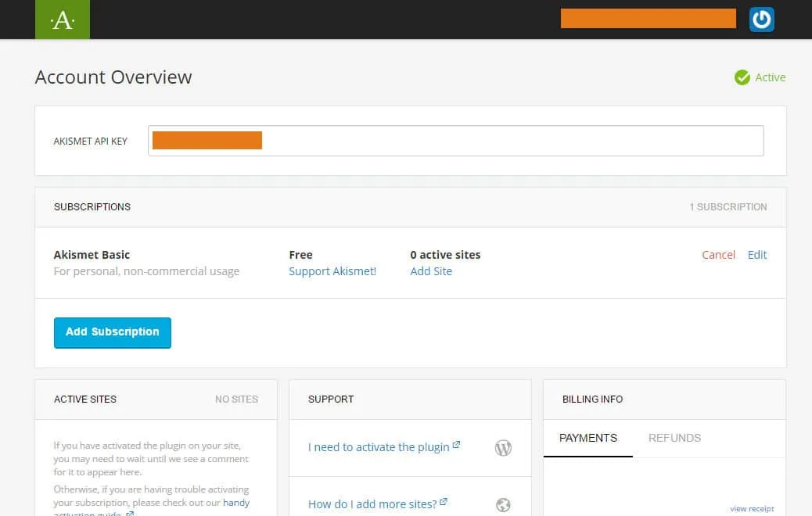This screenshot has height=516, width=812.
Task: Click the 0 active sites text
Action: pos(445,255)
